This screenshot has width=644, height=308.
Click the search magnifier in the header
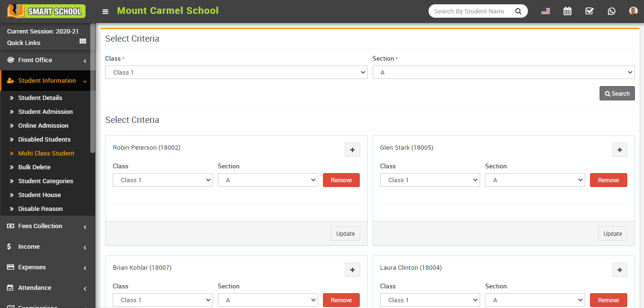point(518,11)
